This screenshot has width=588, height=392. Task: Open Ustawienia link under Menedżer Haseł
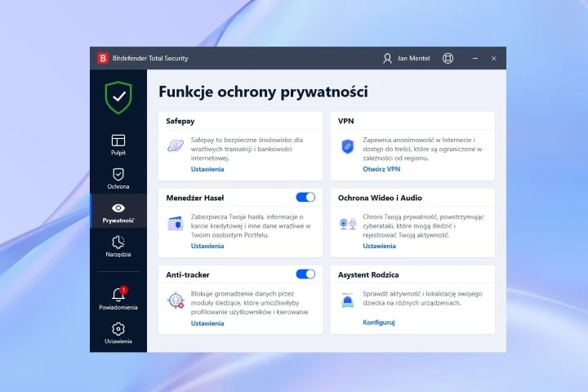pyautogui.click(x=207, y=246)
